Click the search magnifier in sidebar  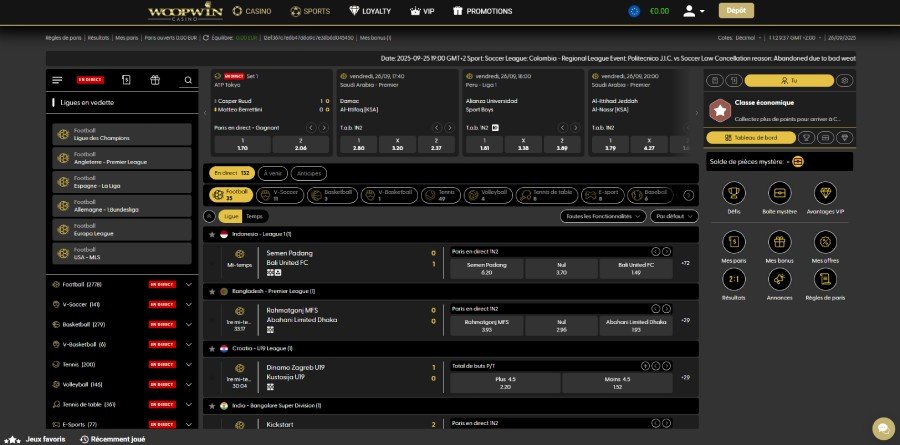click(186, 80)
